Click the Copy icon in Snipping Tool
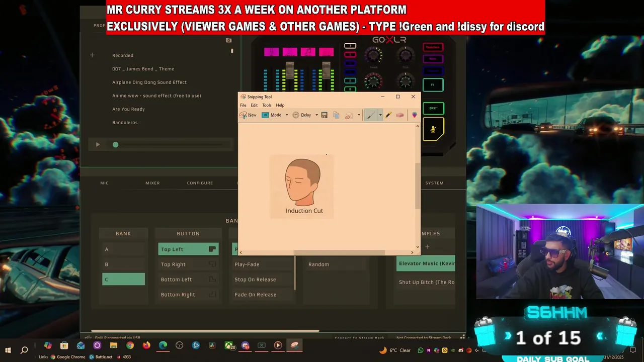This screenshot has height=362, width=644. [336, 115]
